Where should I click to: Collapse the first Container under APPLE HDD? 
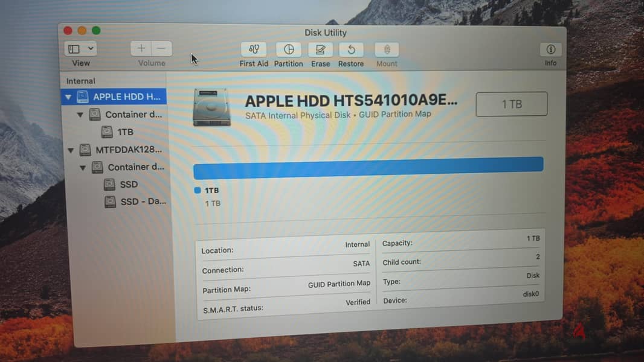80,115
